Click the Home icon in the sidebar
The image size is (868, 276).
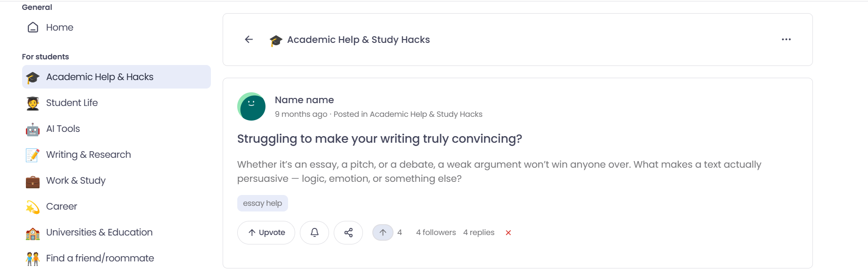[32, 27]
